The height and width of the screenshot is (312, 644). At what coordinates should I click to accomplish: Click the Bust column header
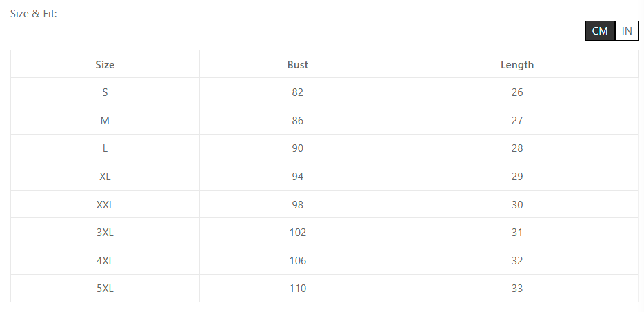(298, 65)
